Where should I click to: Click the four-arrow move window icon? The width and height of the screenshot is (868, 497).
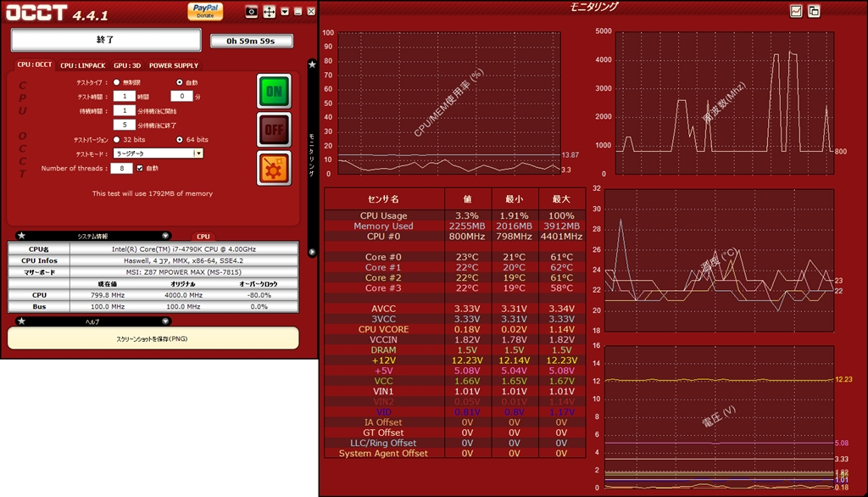point(269,12)
